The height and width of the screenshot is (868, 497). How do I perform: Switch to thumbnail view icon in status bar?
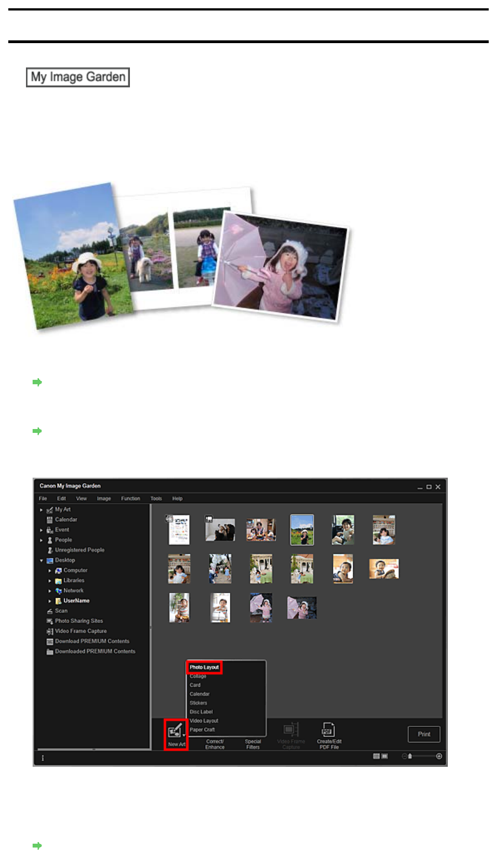[376, 756]
